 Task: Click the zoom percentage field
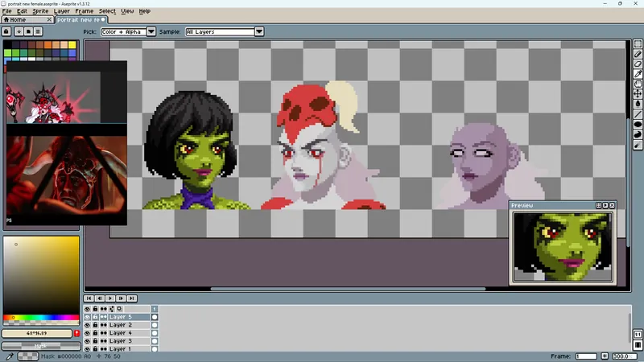point(625,356)
